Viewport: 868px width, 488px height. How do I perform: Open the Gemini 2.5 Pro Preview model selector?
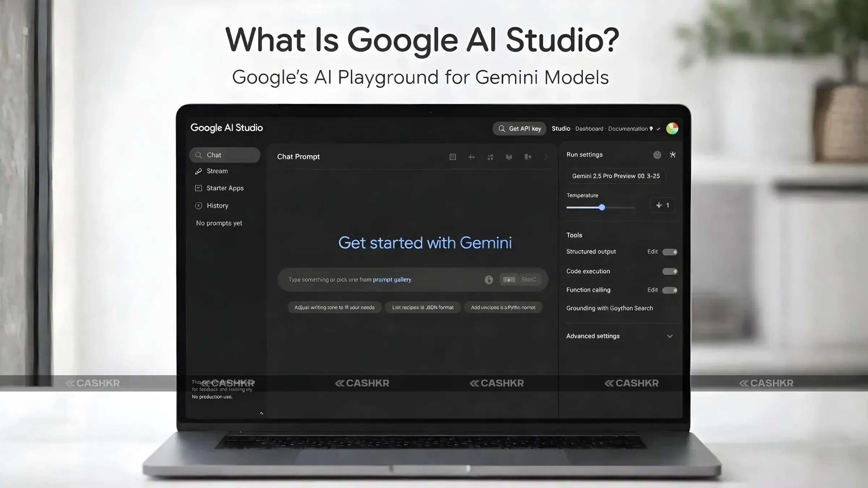pos(616,176)
